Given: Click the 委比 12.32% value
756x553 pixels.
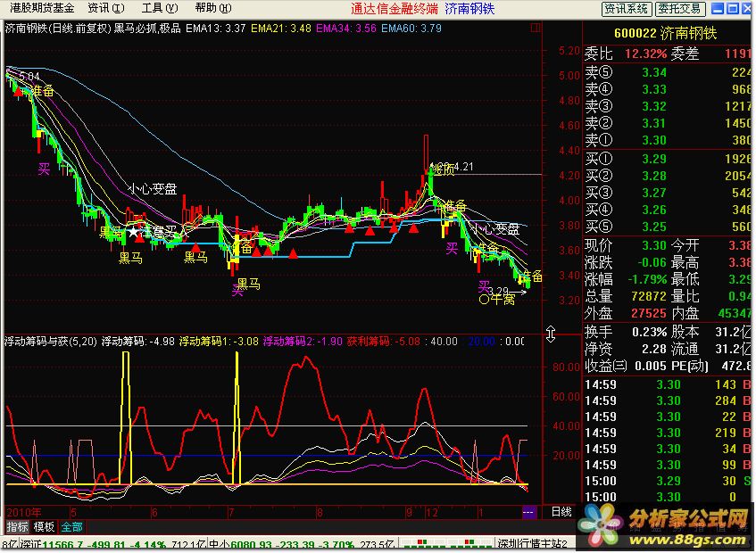Looking at the screenshot, I should coord(645,53).
